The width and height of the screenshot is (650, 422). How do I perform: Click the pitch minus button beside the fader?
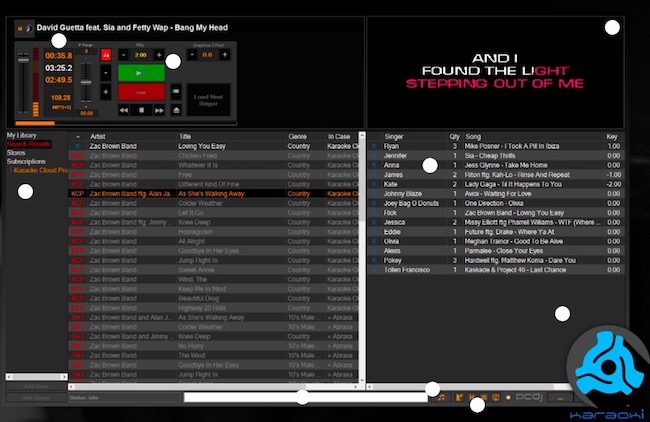coord(106,73)
